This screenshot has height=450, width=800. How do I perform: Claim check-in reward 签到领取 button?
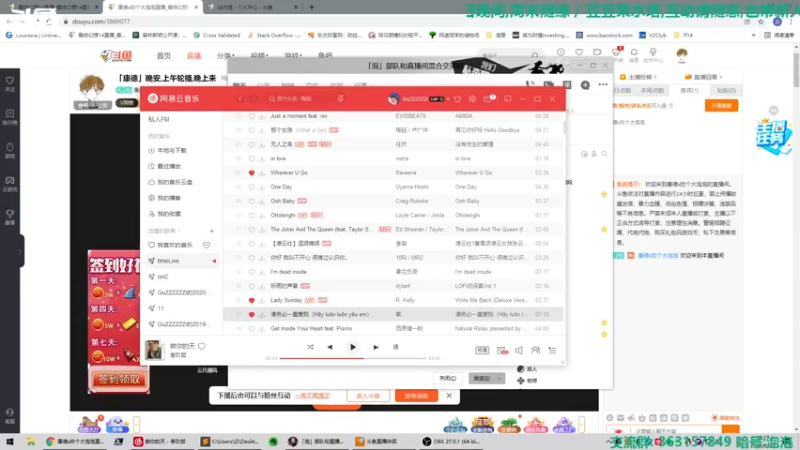click(x=119, y=379)
